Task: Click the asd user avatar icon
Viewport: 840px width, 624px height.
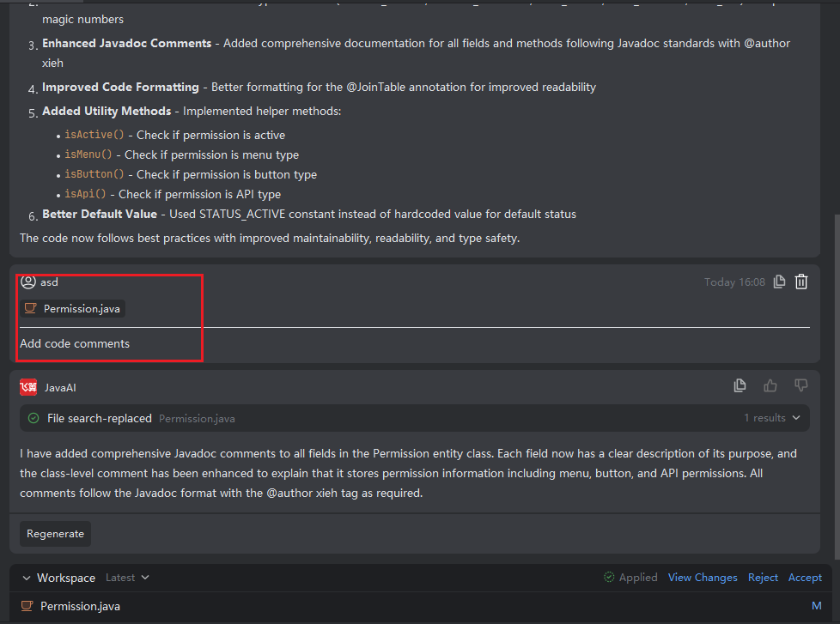Action: 28,282
